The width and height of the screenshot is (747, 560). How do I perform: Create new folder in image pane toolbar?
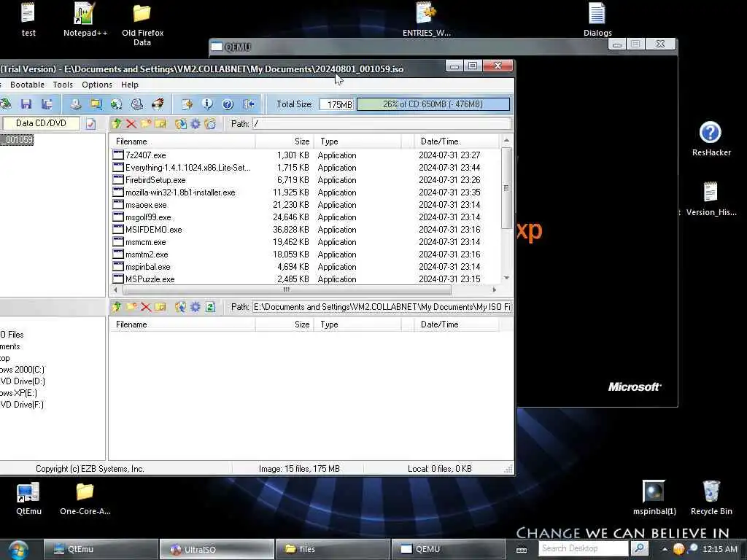146,124
